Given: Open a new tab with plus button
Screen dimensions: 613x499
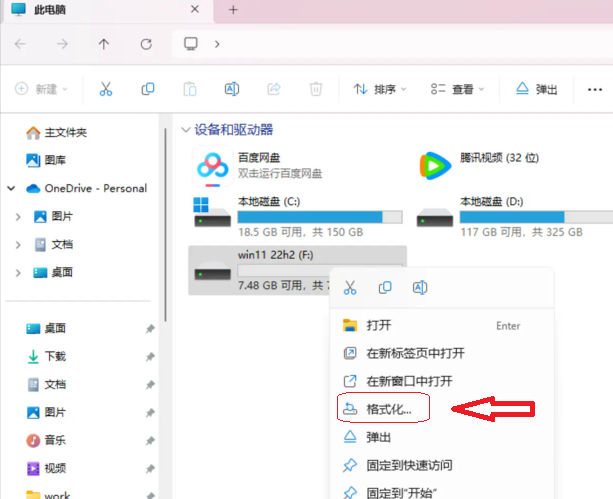Looking at the screenshot, I should tap(233, 10).
